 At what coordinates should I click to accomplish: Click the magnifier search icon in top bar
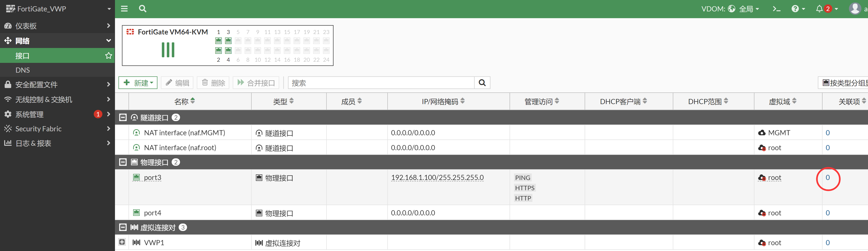click(x=142, y=9)
